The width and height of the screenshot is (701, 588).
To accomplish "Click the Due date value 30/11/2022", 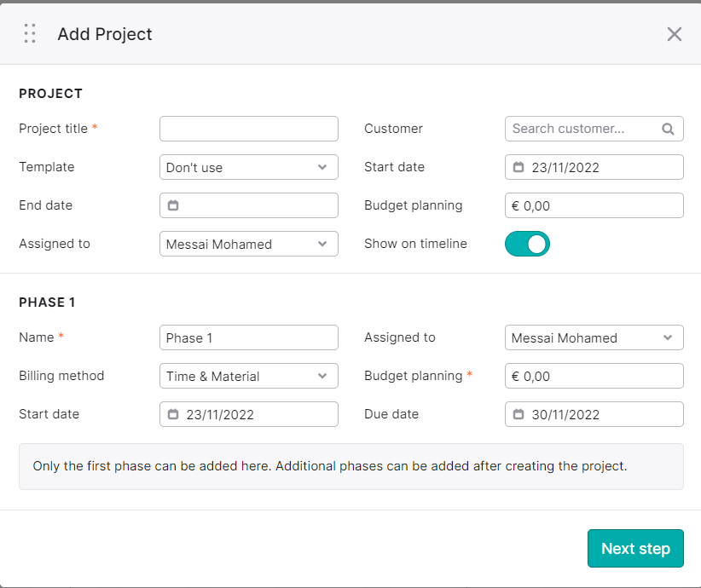I will click(x=565, y=415).
